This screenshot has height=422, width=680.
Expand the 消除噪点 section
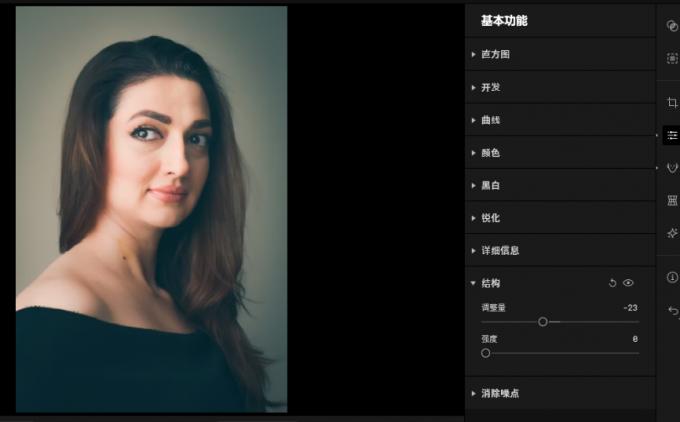pos(560,393)
